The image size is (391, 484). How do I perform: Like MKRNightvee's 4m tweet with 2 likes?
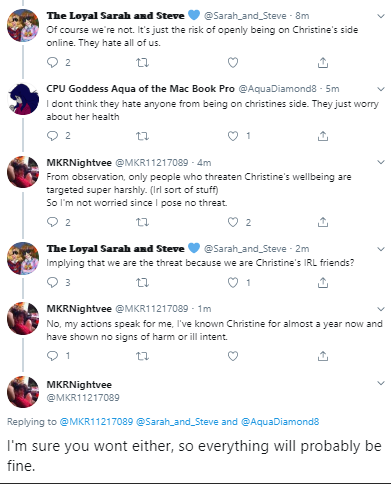(233, 222)
